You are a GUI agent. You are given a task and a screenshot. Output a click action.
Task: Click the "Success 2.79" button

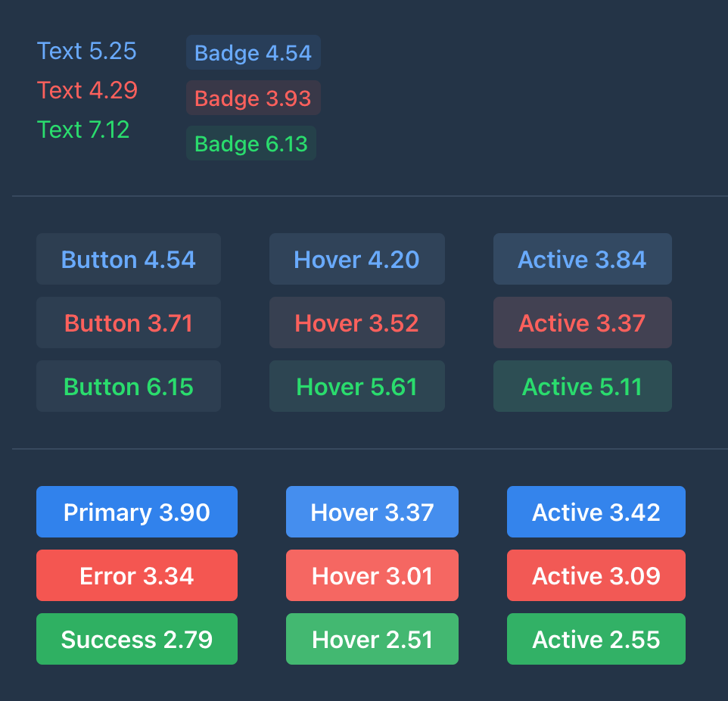pos(136,639)
